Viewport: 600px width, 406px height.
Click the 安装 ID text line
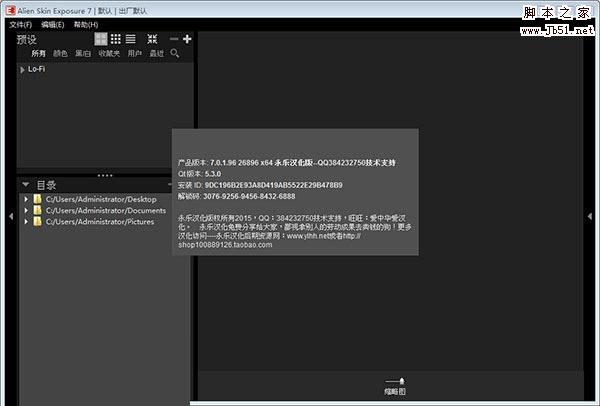point(260,185)
